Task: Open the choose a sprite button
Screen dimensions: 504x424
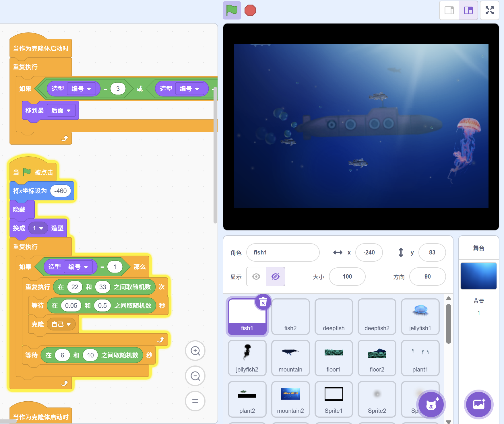Action: tap(431, 404)
